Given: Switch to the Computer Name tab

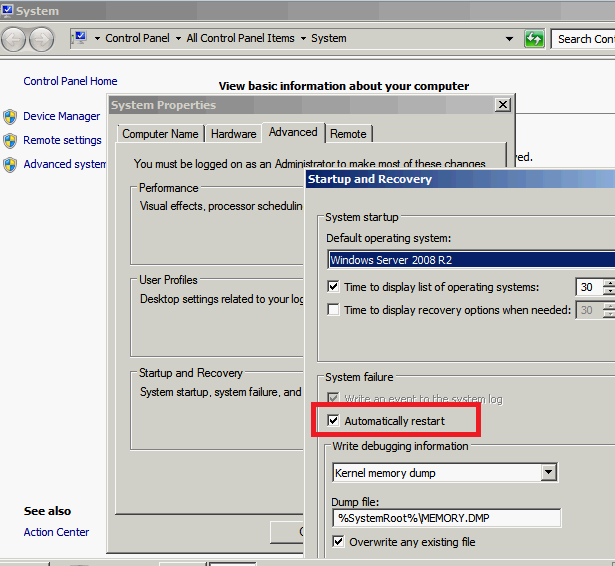Looking at the screenshot, I should pos(160,134).
